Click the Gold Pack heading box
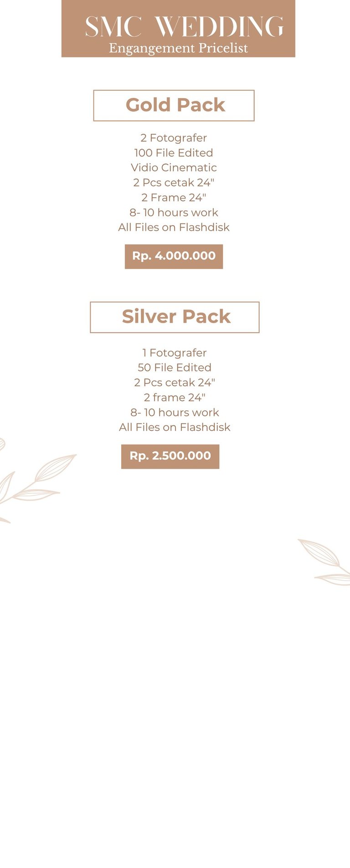Image resolution: width=350 pixels, height=868 pixels. pos(174,105)
